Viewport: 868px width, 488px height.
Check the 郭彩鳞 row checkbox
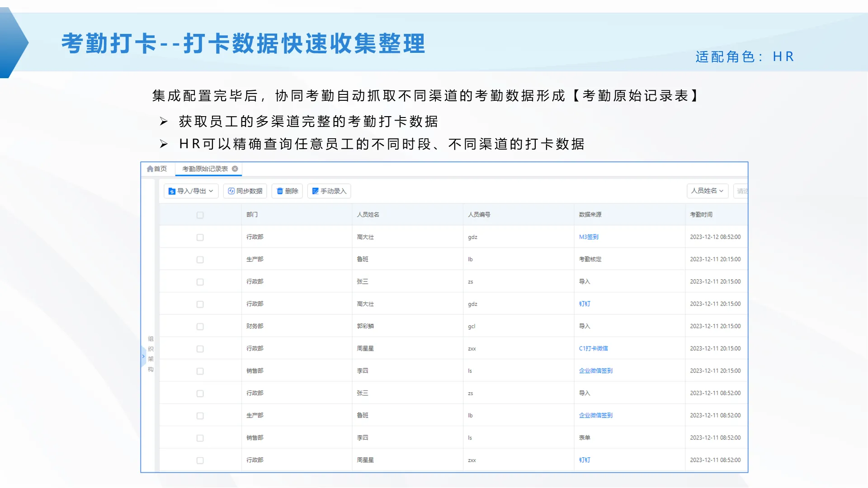[x=200, y=327]
